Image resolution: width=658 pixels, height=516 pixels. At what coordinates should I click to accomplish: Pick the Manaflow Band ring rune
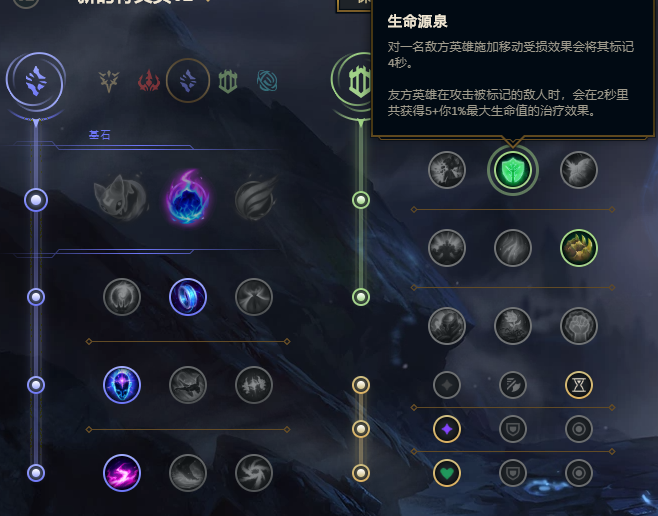188,297
